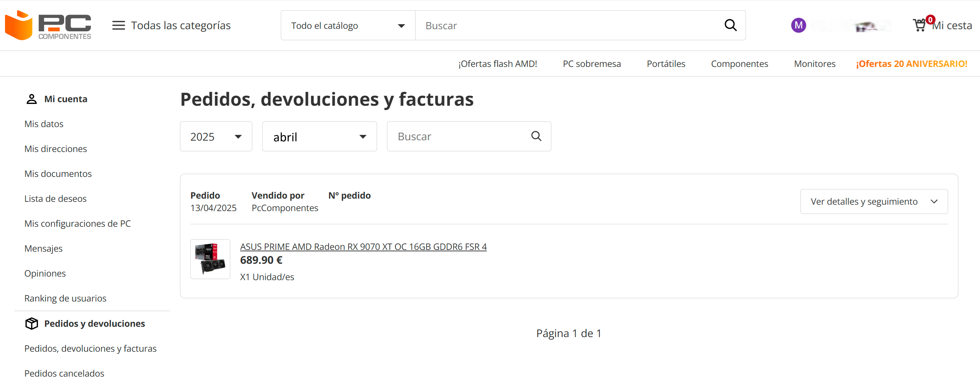Open the PcComponentes home logo

click(48, 25)
